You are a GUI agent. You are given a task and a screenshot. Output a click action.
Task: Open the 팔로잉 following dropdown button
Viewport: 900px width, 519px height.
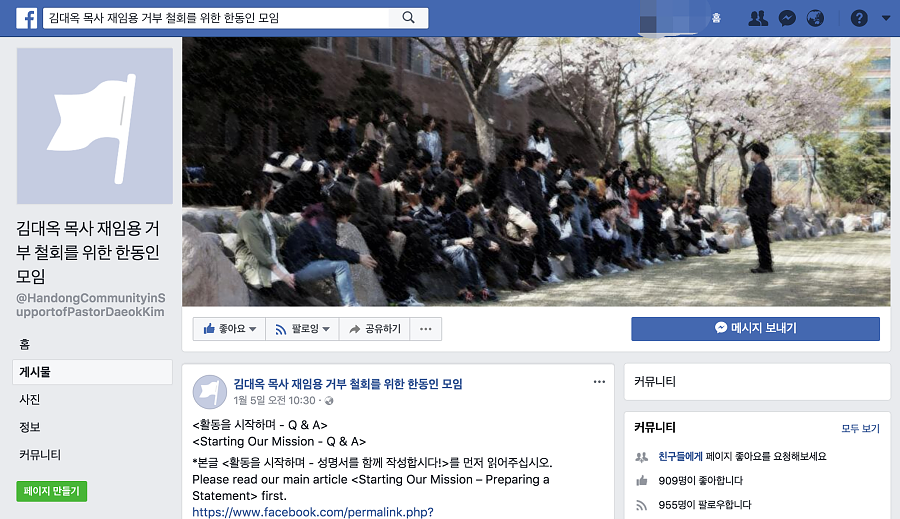point(302,329)
